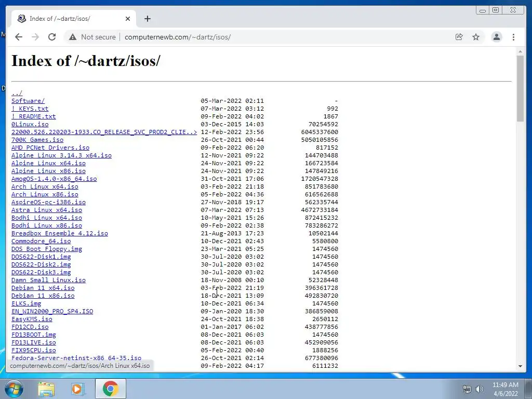Image resolution: width=532 pixels, height=399 pixels.
Task: Download 700K_Games.iso
Action: point(37,140)
